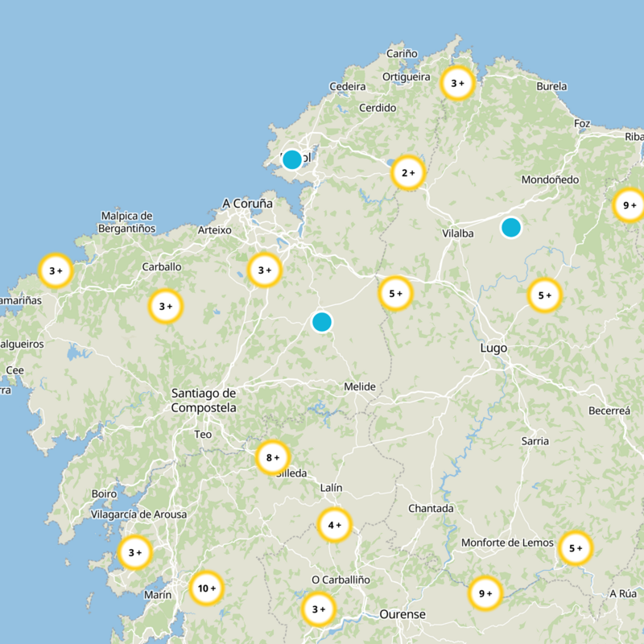
Task: Click the Ourense city label
Action: [402, 614]
